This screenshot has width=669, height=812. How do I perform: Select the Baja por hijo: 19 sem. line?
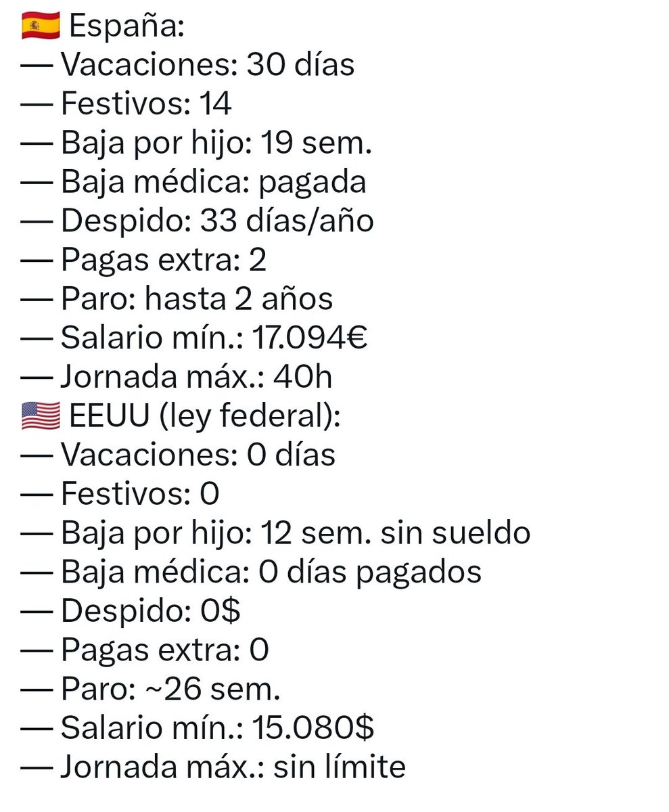pyautogui.click(x=197, y=143)
